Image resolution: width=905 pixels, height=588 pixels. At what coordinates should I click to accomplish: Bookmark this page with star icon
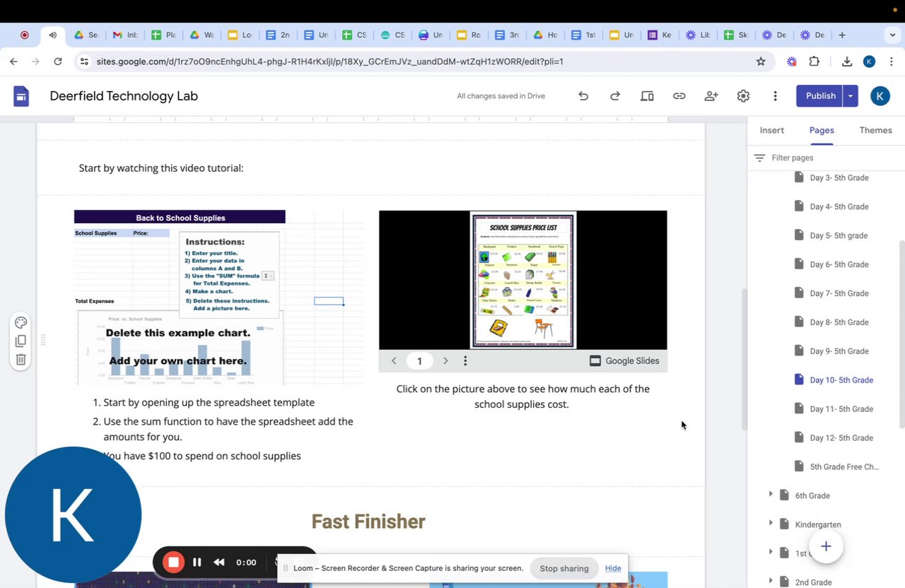761,61
